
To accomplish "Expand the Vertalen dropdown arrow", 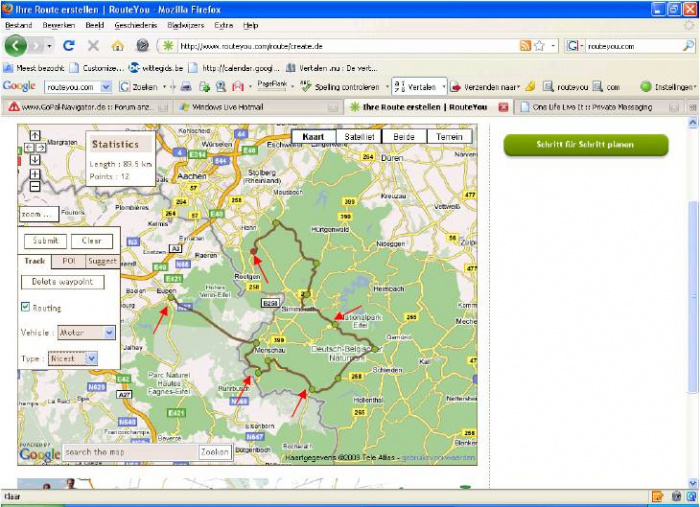I will coord(444,87).
